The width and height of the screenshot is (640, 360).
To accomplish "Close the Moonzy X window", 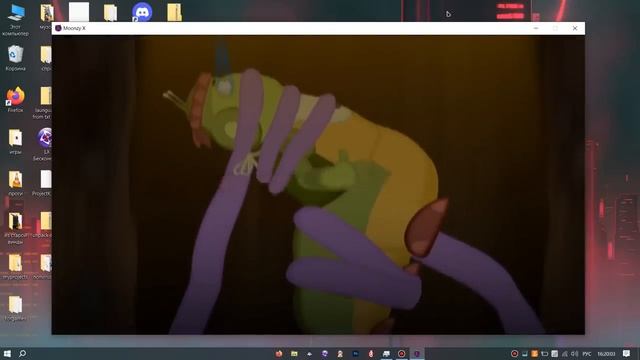I will 575,28.
